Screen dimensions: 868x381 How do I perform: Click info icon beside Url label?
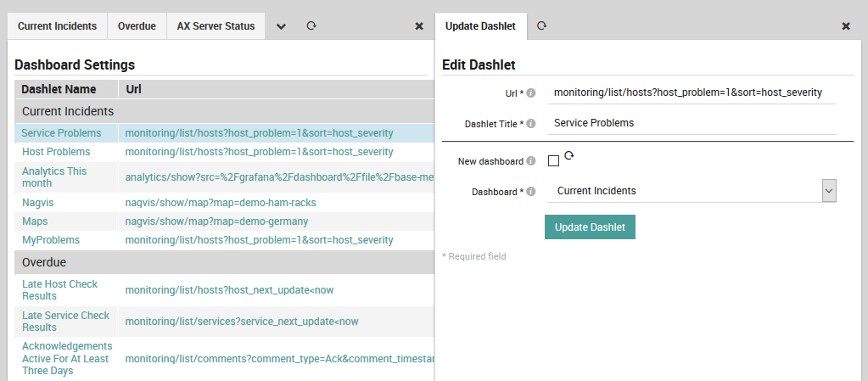pyautogui.click(x=531, y=92)
